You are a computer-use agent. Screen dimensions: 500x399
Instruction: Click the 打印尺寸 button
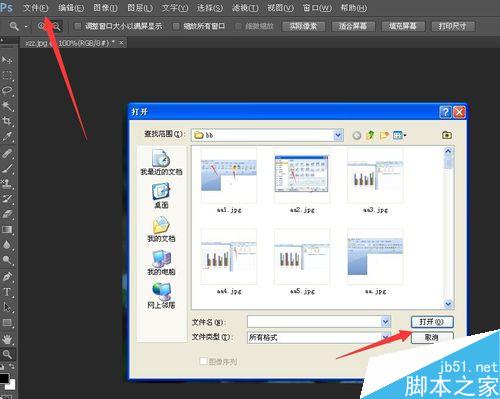click(453, 26)
